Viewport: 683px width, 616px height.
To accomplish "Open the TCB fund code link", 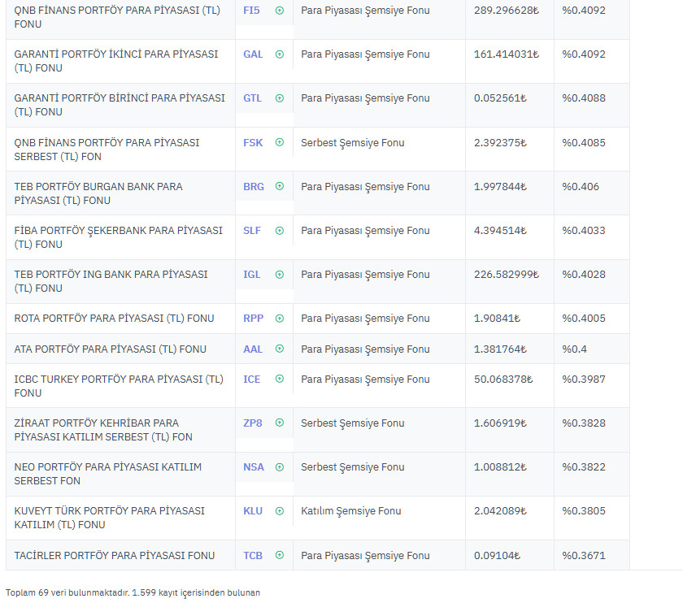I will pos(253,555).
